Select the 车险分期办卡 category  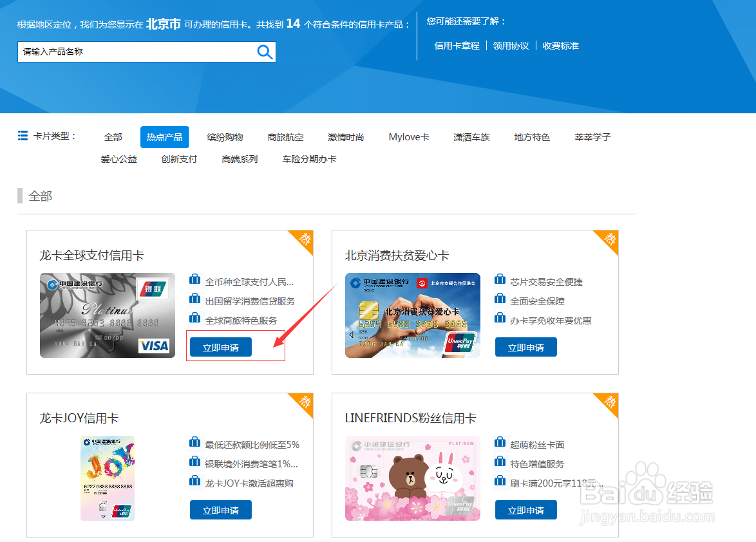coord(309,159)
